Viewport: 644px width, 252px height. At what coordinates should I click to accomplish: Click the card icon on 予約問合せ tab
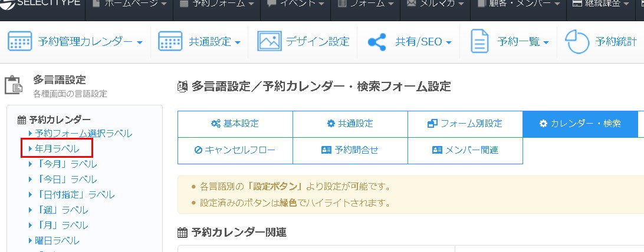coord(326,150)
